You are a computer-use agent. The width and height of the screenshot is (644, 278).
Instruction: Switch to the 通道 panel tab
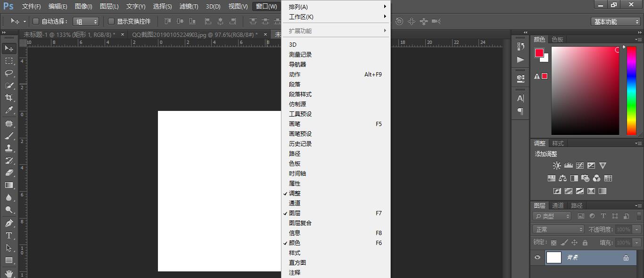[558, 205]
